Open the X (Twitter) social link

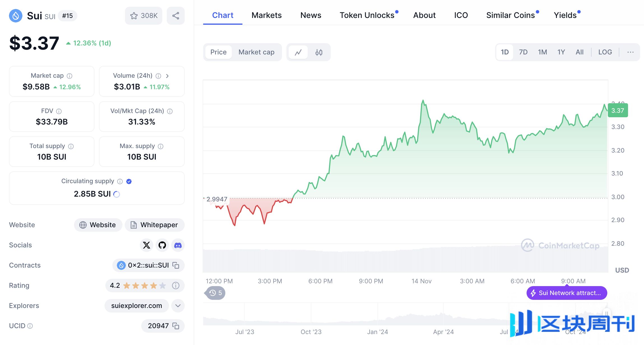[x=146, y=245]
